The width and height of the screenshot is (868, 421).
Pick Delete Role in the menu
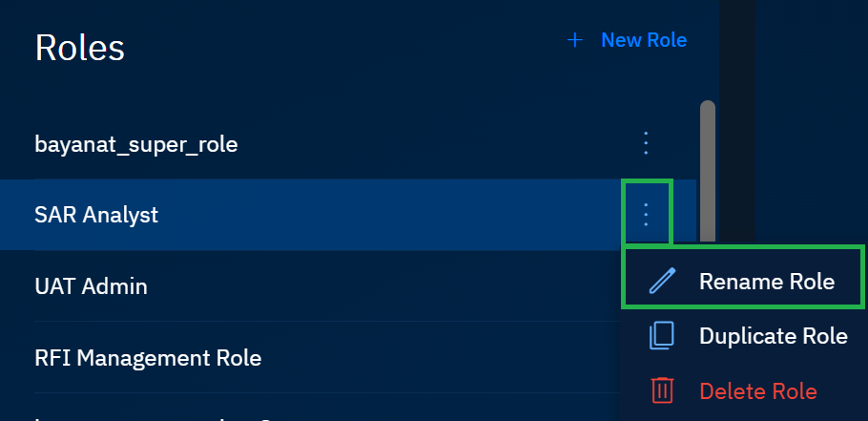[x=757, y=390]
